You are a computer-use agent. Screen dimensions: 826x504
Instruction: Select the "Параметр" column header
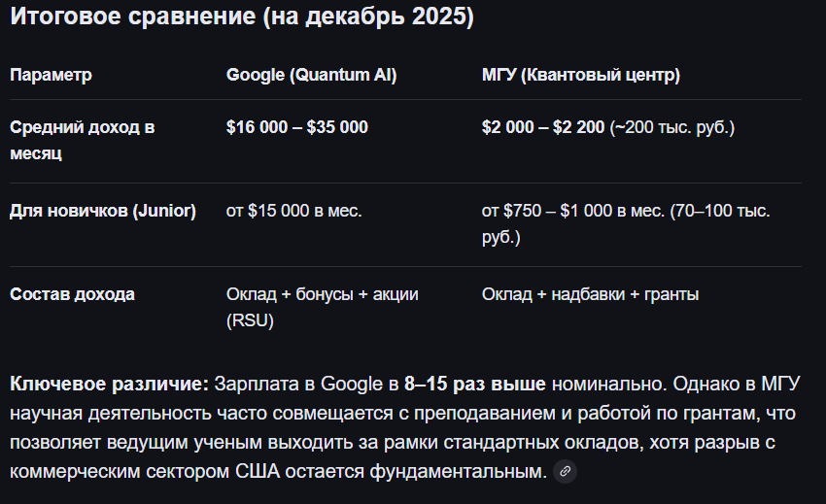tap(51, 75)
